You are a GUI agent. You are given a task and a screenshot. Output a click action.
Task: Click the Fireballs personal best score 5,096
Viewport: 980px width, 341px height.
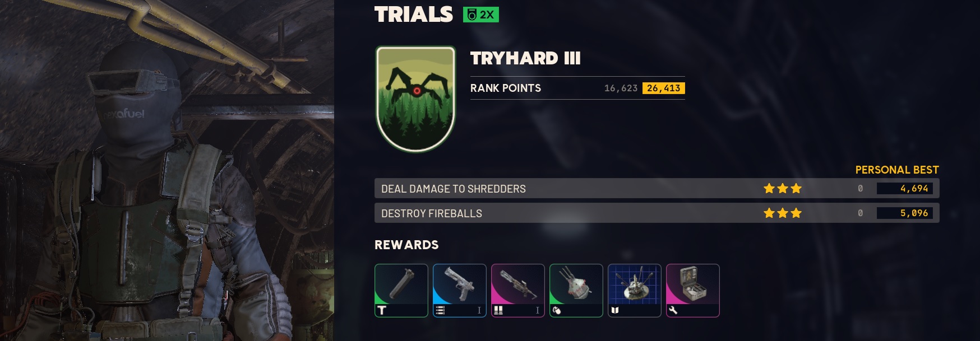click(905, 213)
